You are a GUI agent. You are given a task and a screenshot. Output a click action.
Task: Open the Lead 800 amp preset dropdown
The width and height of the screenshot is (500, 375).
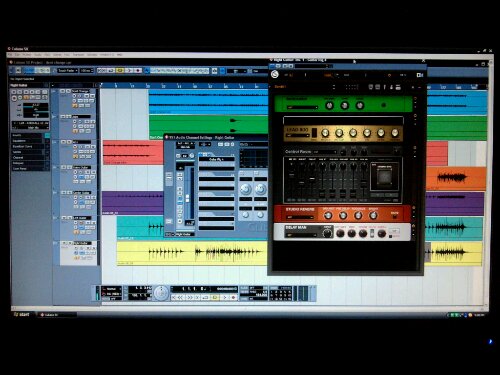298,135
